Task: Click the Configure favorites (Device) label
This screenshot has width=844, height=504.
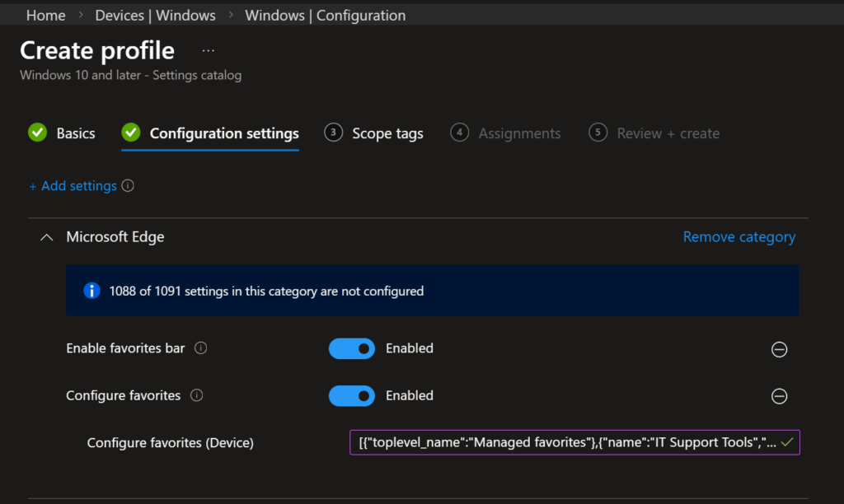Action: 170,443
